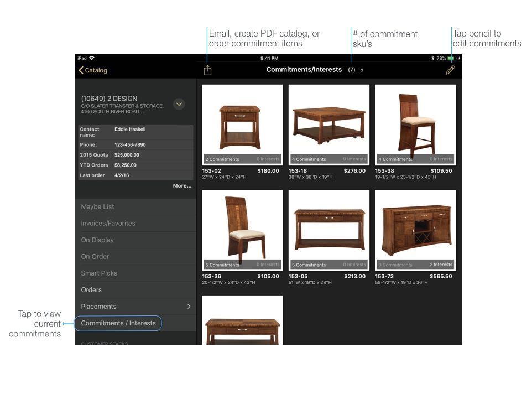The image size is (532, 399).
Task: Expand the Placements chevron arrow
Action: [189, 306]
